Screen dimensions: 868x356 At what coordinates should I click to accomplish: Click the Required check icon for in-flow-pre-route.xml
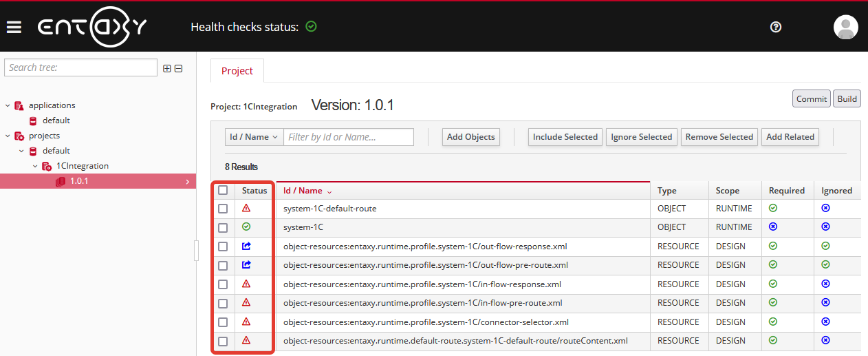(x=773, y=302)
